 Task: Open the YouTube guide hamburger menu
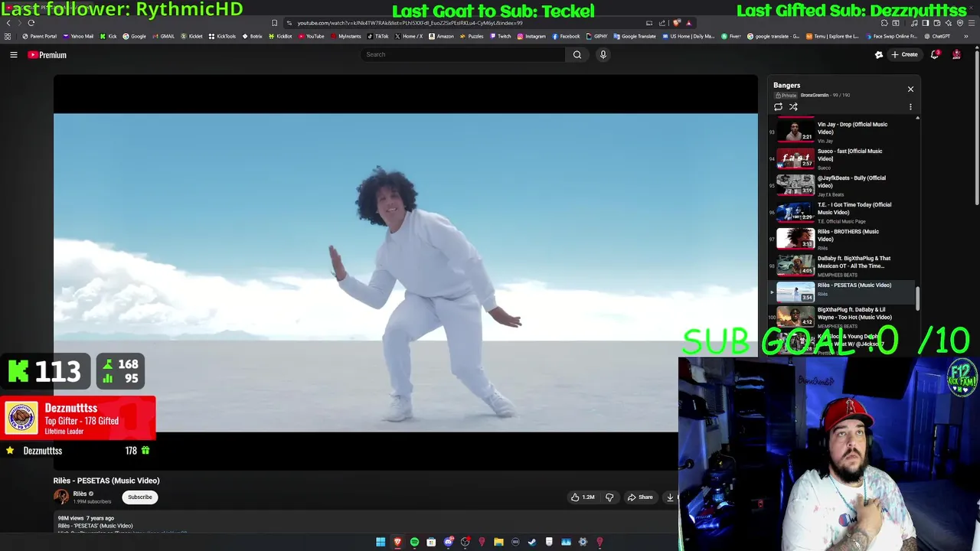[x=14, y=55]
